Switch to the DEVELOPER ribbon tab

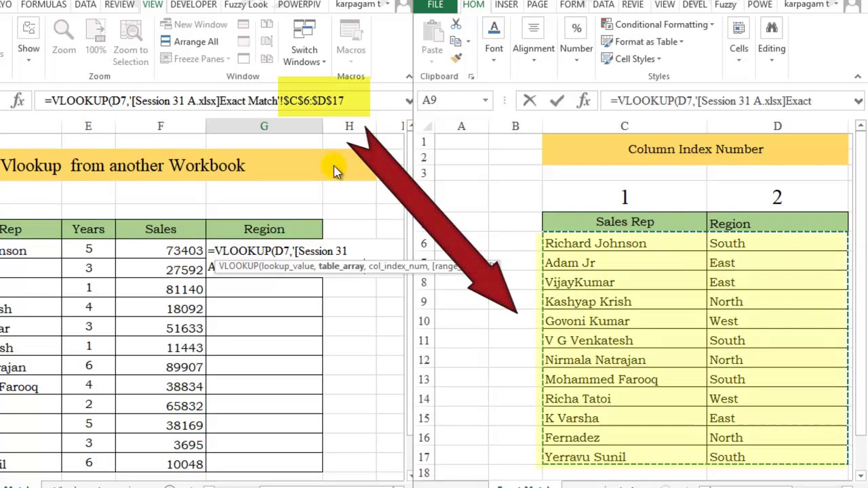(193, 5)
